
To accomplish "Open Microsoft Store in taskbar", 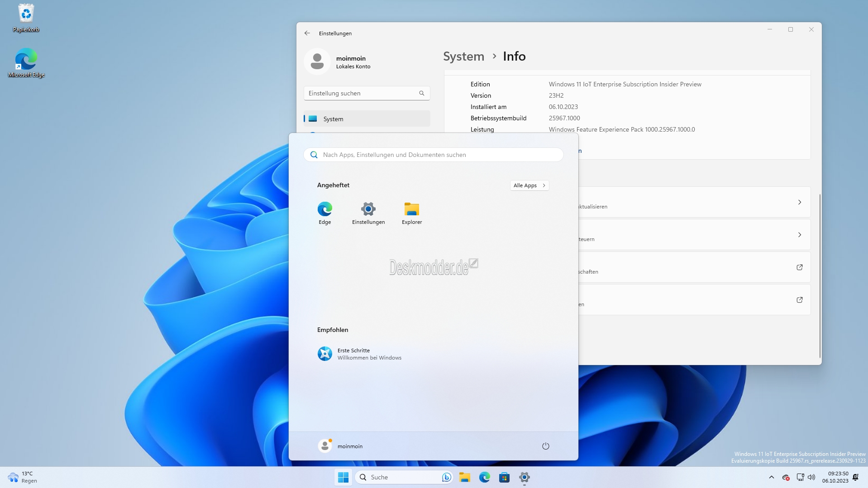I will (x=504, y=477).
